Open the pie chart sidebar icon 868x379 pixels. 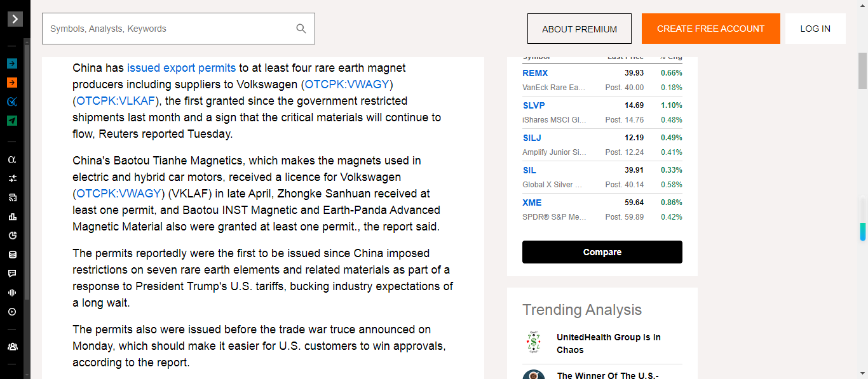click(x=12, y=236)
